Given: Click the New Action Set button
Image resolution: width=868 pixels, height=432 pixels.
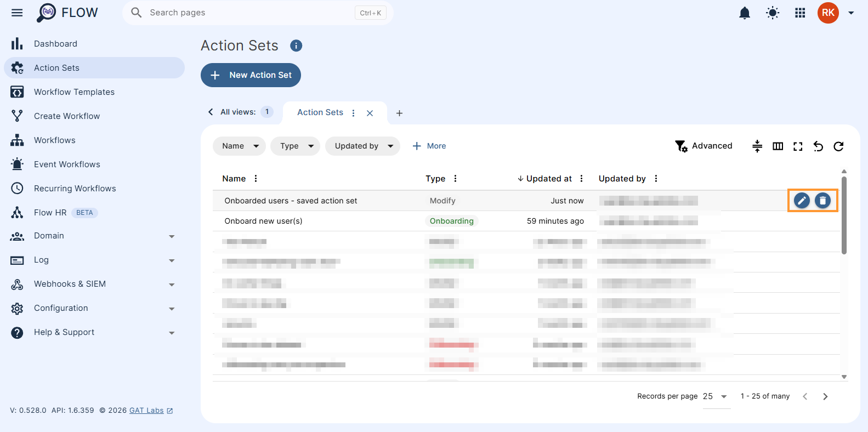Looking at the screenshot, I should tap(251, 75).
